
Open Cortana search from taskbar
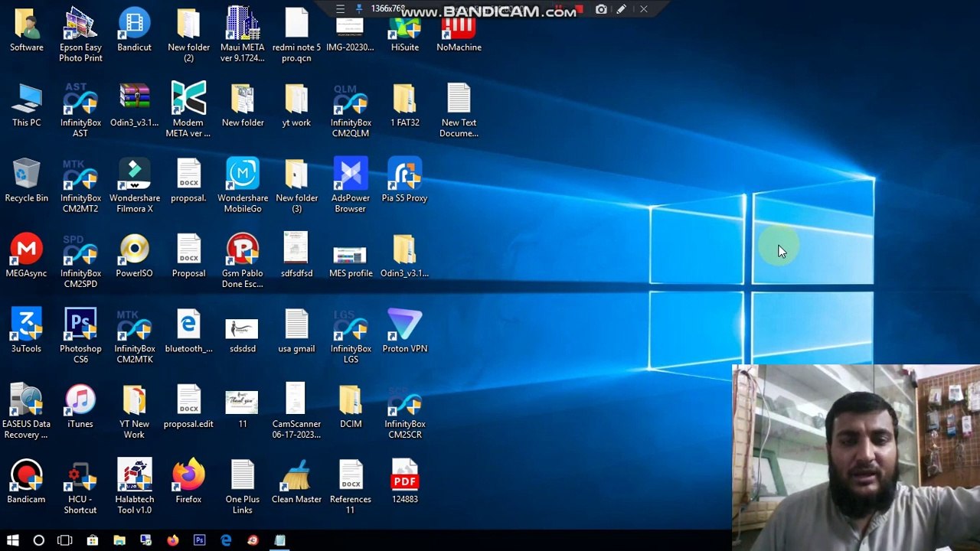tap(39, 540)
